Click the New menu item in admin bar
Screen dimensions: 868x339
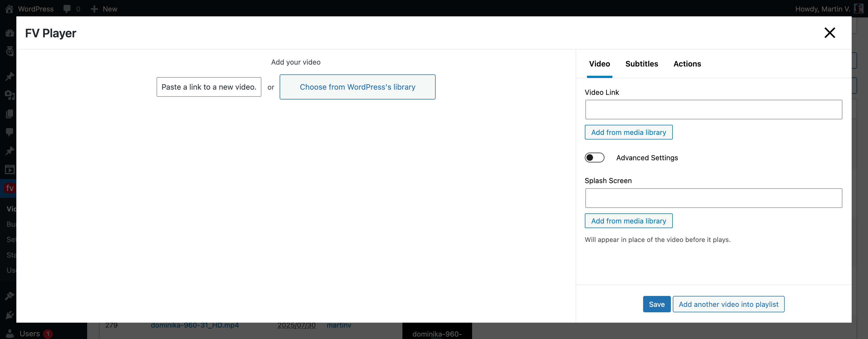click(110, 9)
